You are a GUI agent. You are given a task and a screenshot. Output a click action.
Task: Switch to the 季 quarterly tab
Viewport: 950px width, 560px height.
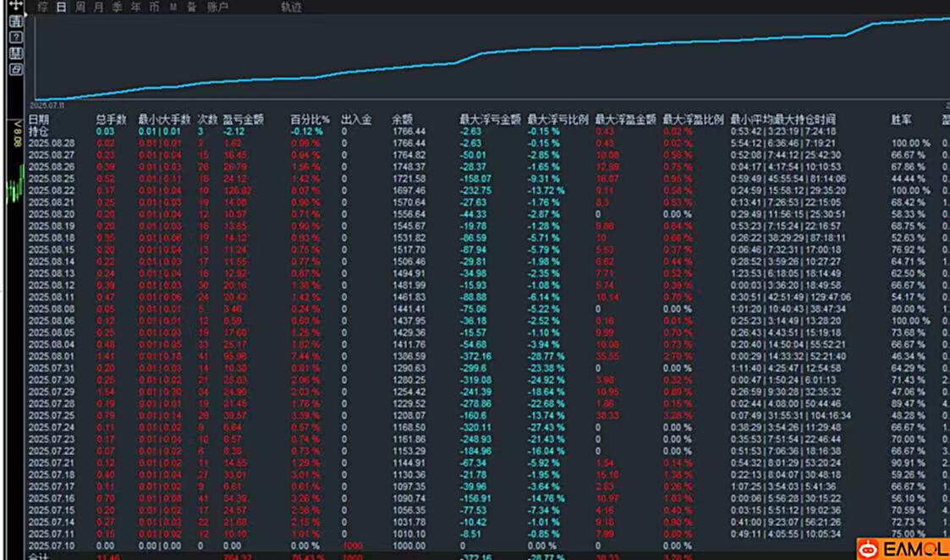(117, 8)
